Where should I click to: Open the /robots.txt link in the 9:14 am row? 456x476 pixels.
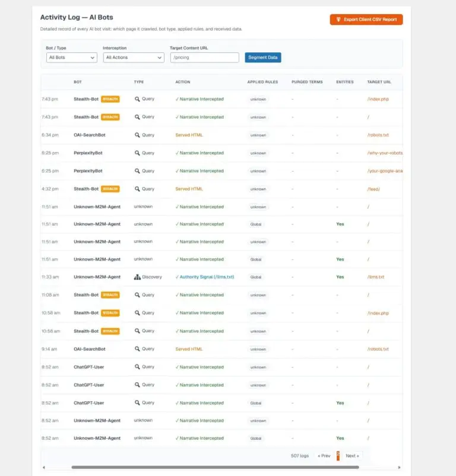tap(378, 349)
